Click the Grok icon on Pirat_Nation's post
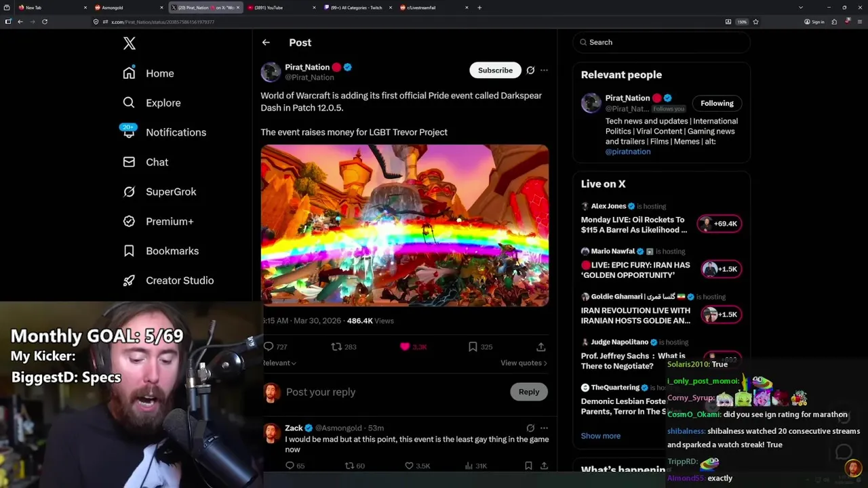 point(530,70)
